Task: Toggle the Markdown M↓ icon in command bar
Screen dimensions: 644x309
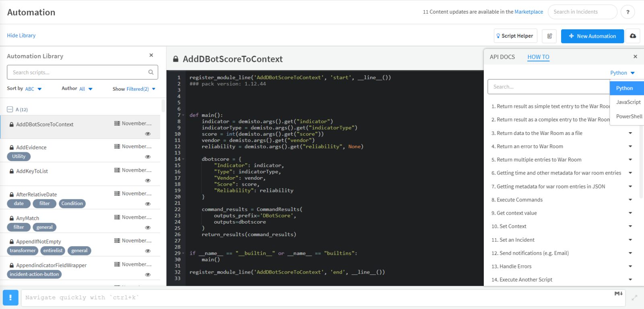Action: 619,294
